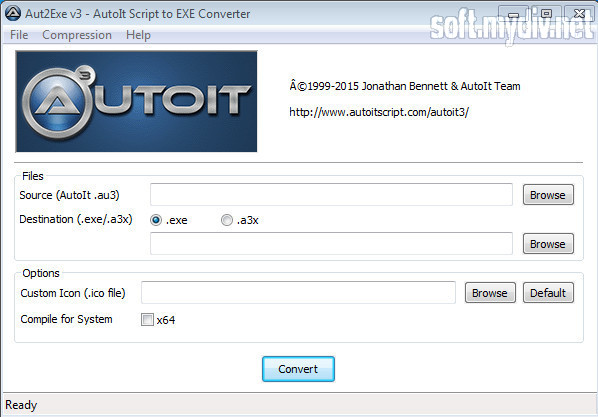Enable the x64 compile checkbox
The height and width of the screenshot is (417, 598).
click(x=147, y=319)
